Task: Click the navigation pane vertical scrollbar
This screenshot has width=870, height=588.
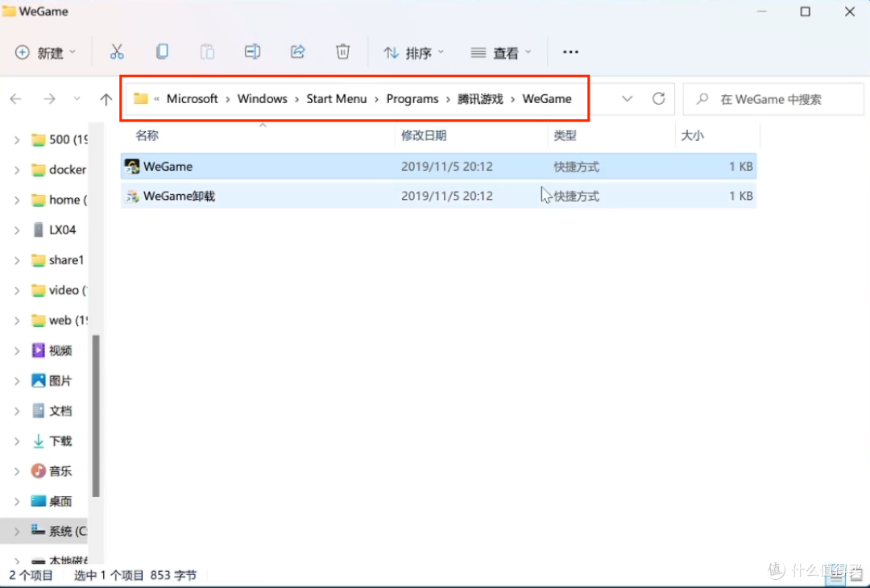Action: coord(95,416)
